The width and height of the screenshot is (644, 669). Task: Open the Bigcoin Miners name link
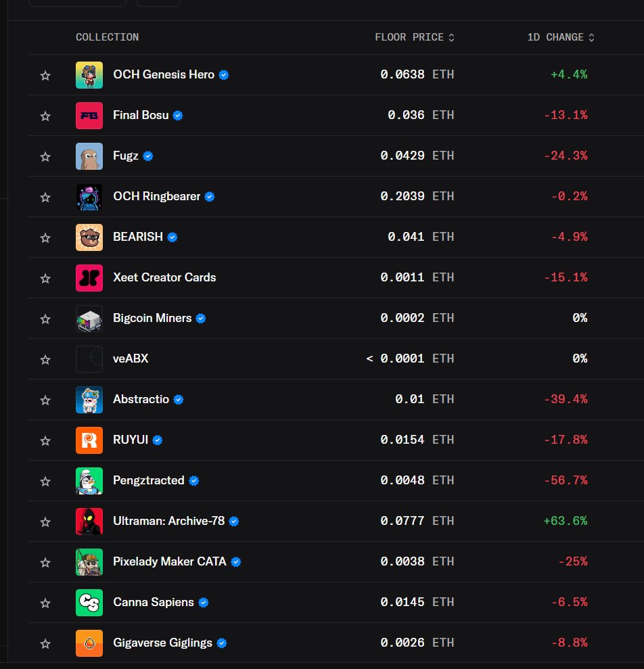tap(152, 318)
